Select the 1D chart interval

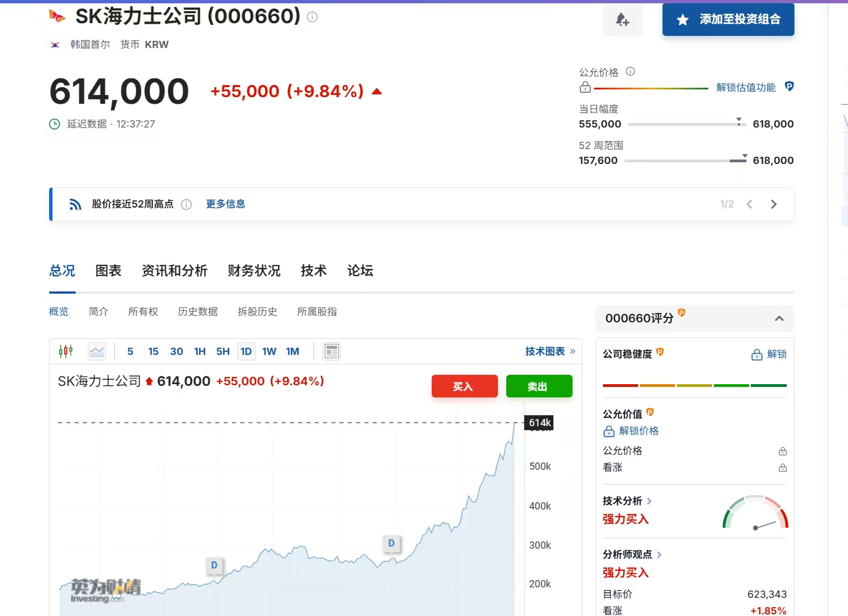246,352
